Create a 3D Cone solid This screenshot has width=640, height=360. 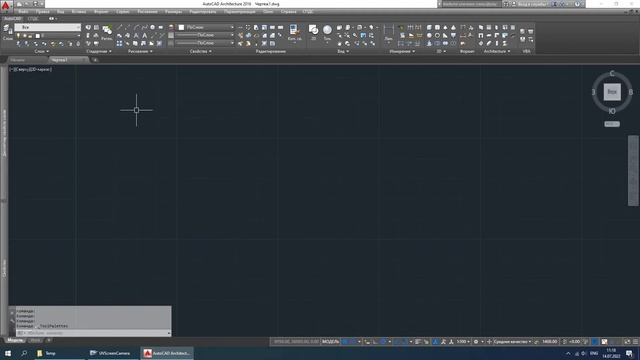tap(445, 27)
